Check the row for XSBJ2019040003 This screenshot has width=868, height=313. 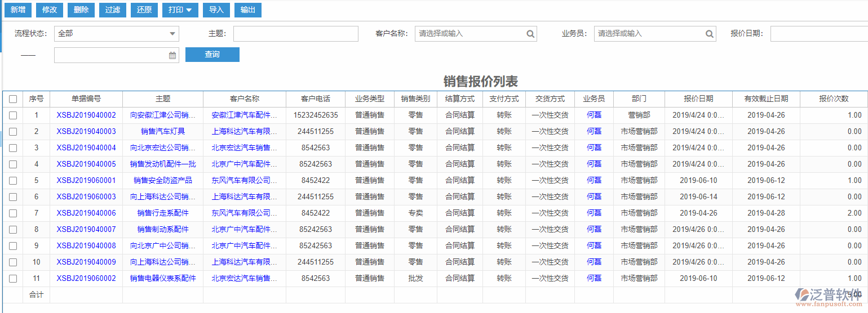pyautogui.click(x=13, y=132)
